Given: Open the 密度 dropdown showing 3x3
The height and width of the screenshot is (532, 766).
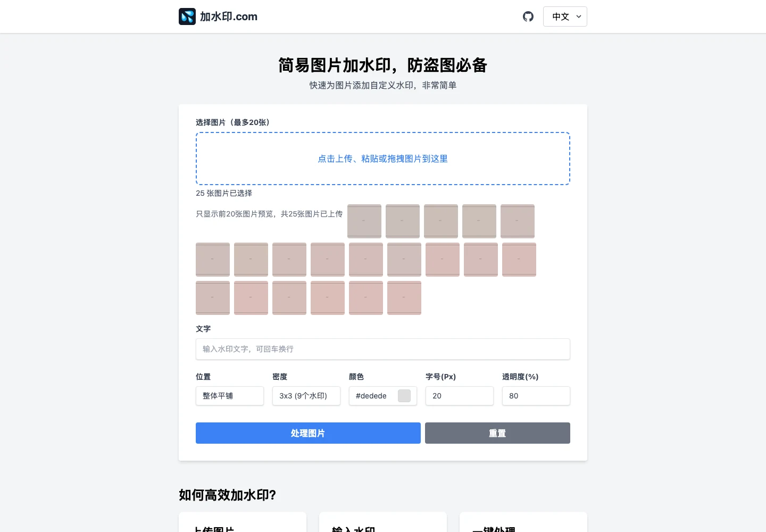Looking at the screenshot, I should (x=306, y=396).
